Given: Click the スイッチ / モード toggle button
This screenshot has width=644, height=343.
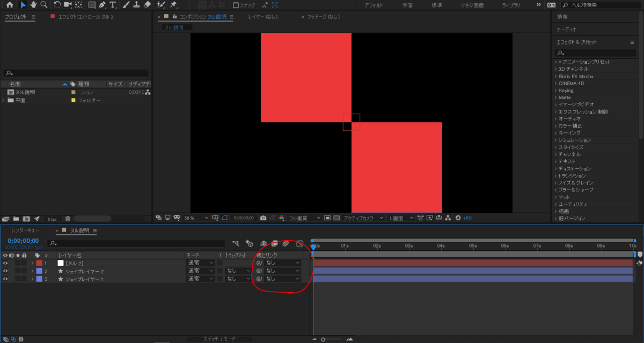Looking at the screenshot, I should pos(219,339).
